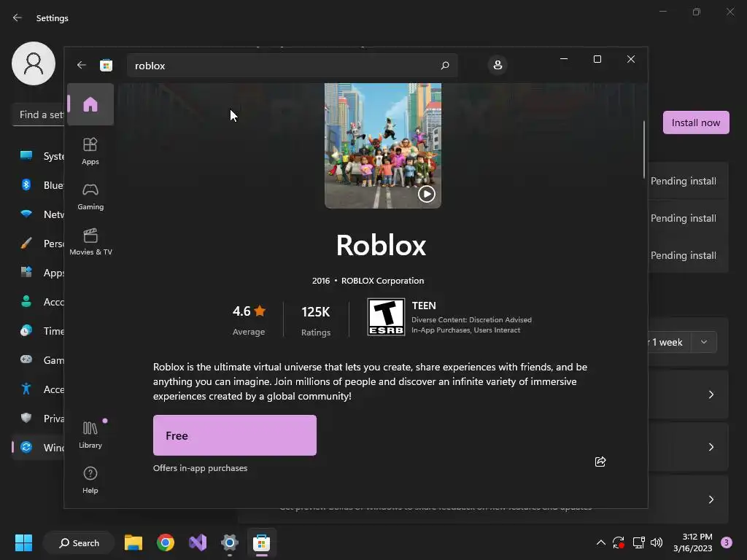Open Movies & TV in Store sidebar
Screen dimensions: 747x560
tap(90, 242)
